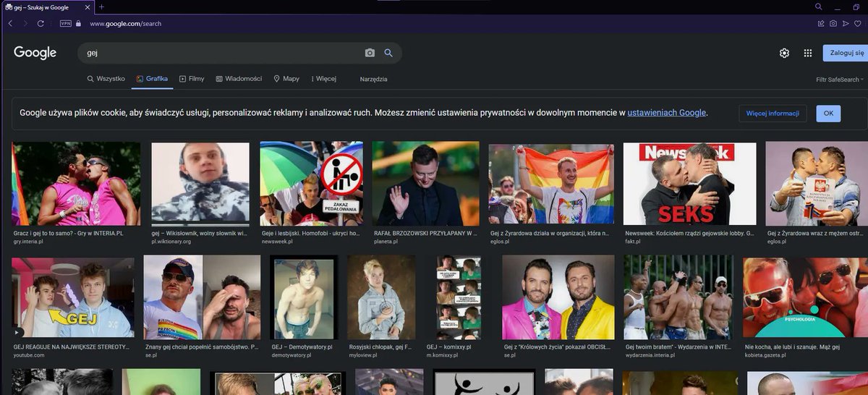Submit search with blue magnifier icon
Screen dimensions: 868x395
pyautogui.click(x=388, y=53)
